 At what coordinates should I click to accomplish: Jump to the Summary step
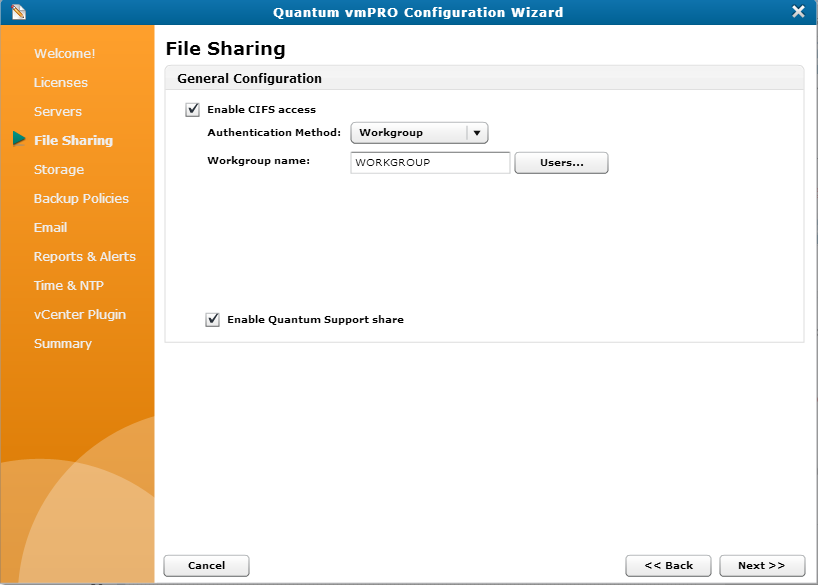coord(62,343)
